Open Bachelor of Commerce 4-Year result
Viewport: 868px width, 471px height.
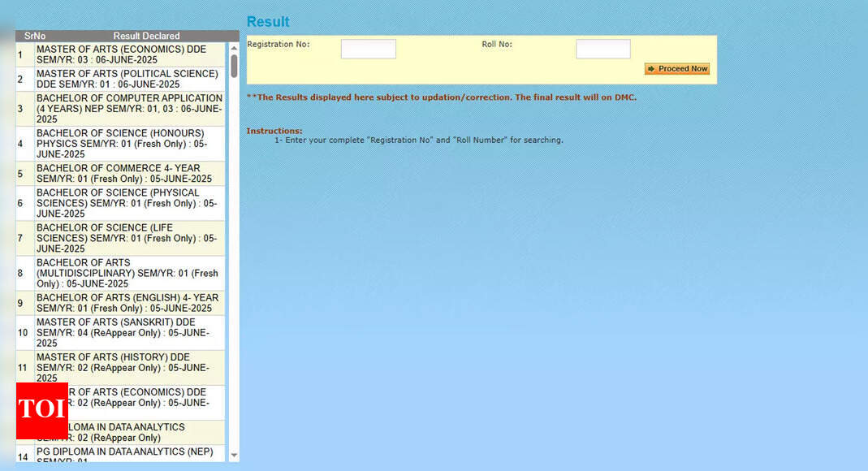coord(123,173)
